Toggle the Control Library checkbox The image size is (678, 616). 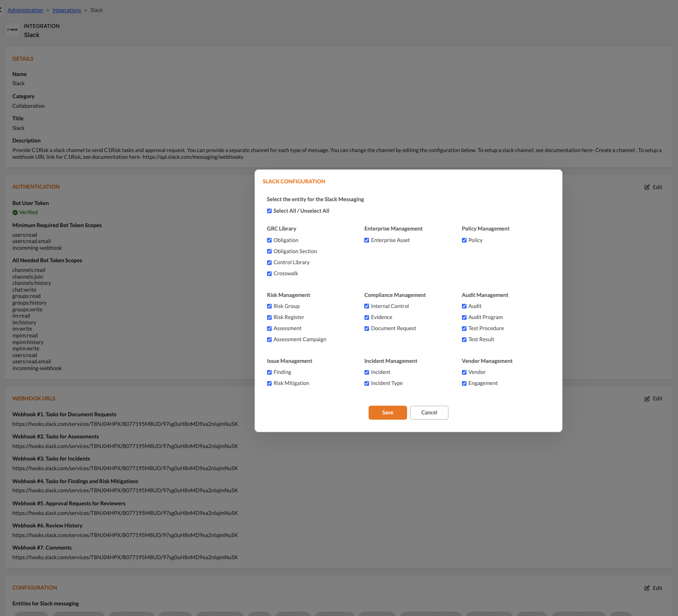(x=269, y=262)
